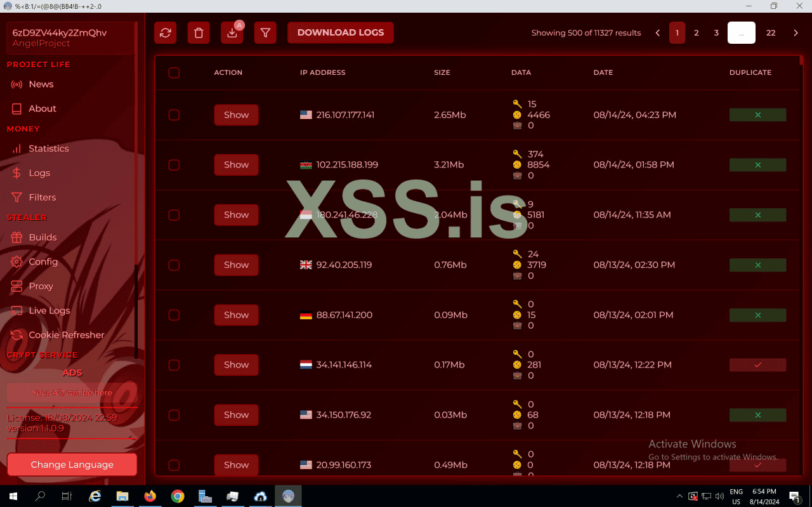This screenshot has height=507, width=812.
Task: Select Logs in the sidebar
Action: click(39, 173)
